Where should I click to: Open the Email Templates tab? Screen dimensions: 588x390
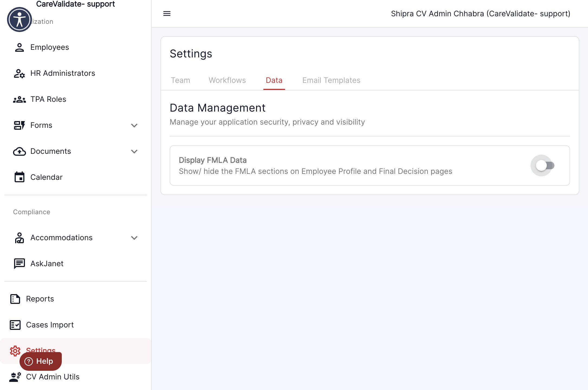coord(331,80)
